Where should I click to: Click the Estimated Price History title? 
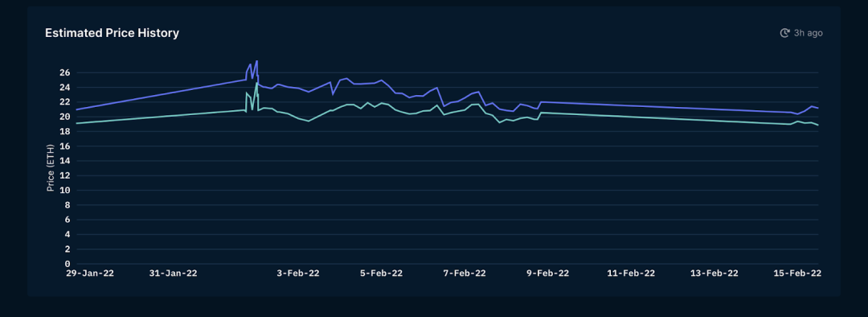(112, 33)
